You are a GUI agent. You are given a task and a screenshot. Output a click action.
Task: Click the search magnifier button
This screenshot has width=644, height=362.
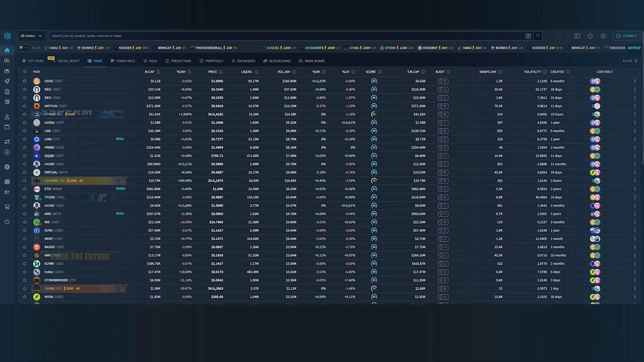click(x=538, y=36)
